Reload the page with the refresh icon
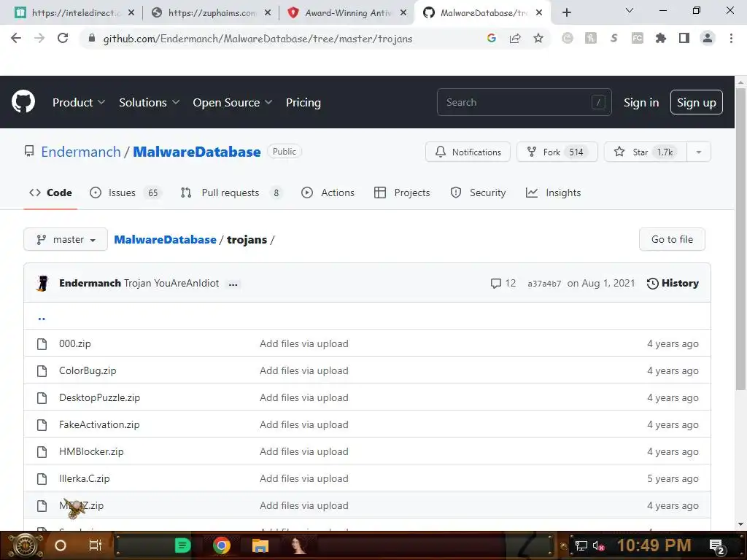747x560 pixels. (63, 38)
